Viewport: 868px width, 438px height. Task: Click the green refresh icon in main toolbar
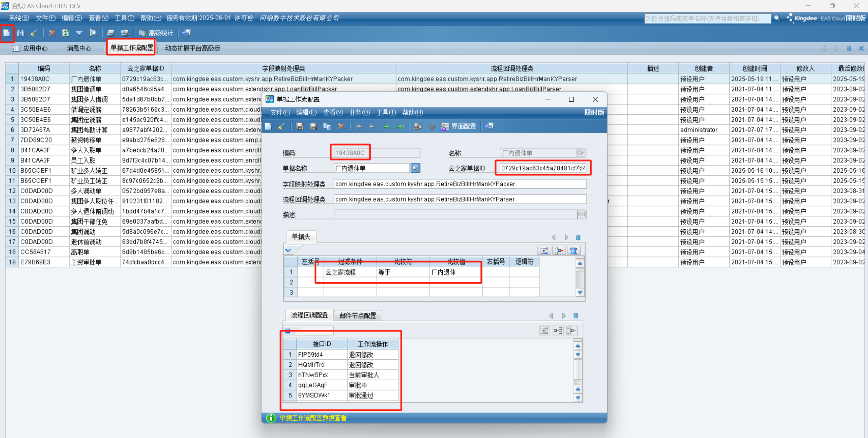point(65,33)
